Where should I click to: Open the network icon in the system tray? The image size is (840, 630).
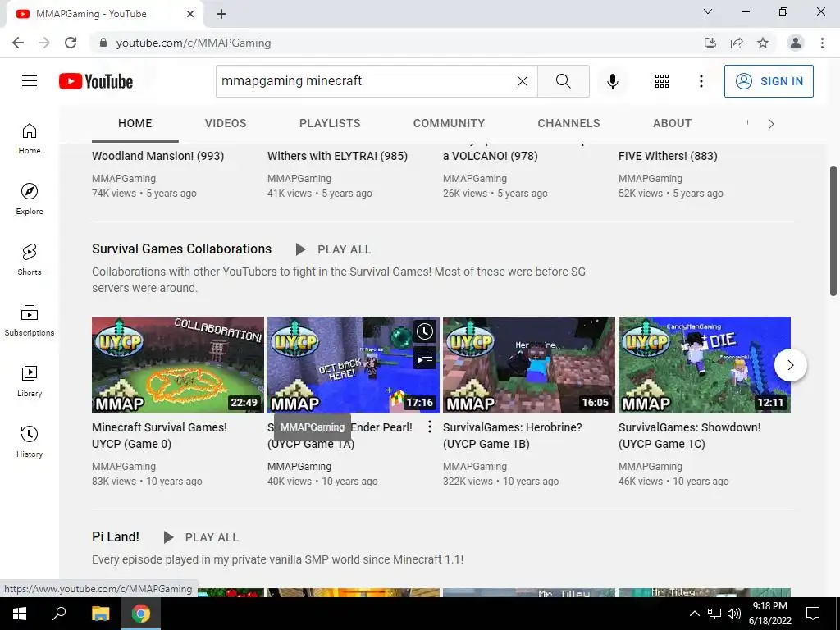pyautogui.click(x=714, y=614)
